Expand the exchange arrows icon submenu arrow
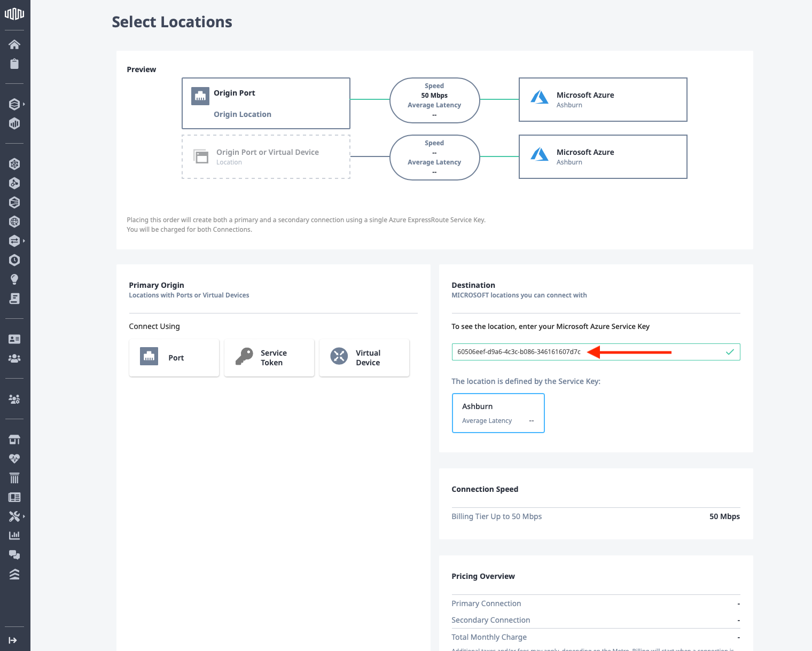 click(x=24, y=241)
